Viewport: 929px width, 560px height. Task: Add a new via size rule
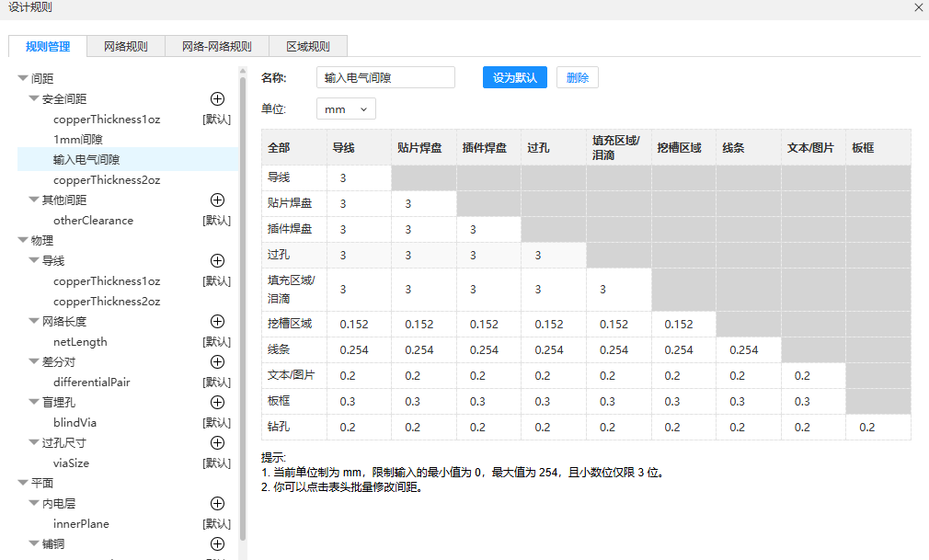click(x=218, y=442)
